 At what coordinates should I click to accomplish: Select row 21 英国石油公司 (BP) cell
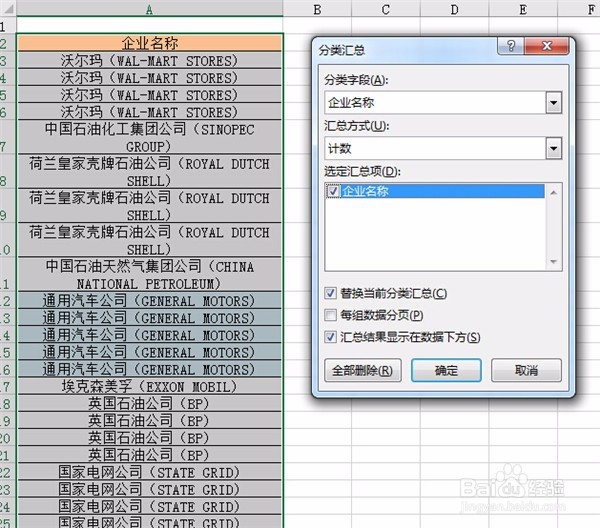pyautogui.click(x=150, y=455)
